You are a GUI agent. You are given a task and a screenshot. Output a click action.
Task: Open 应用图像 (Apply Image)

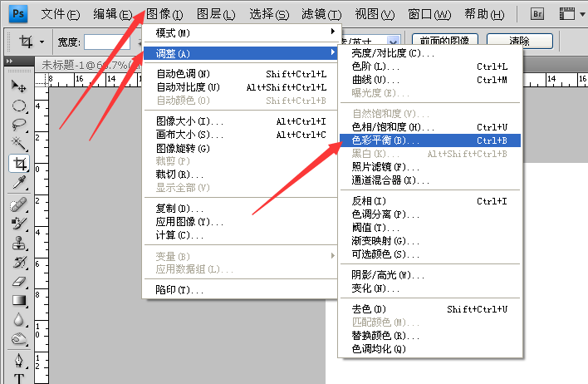click(240, 221)
